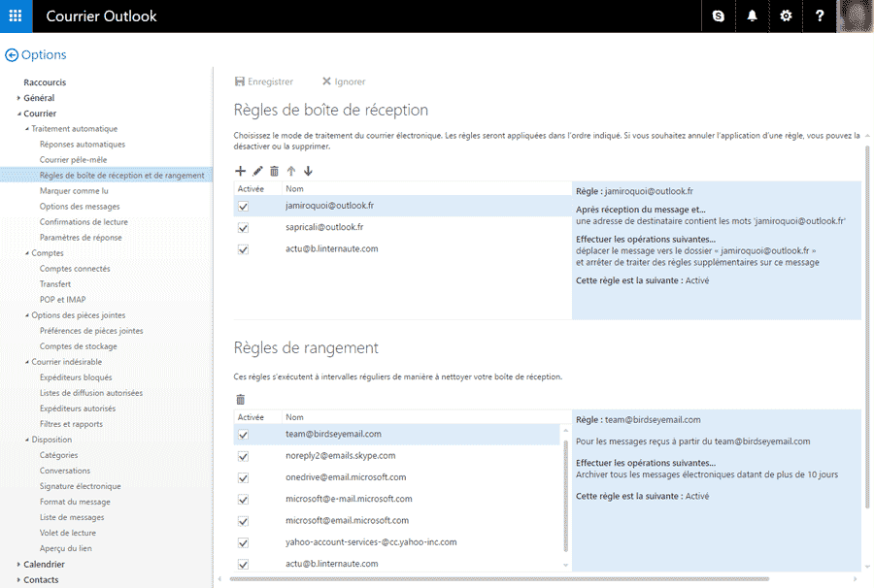The width and height of the screenshot is (874, 588).
Task: Collapse the Courrier indésirable group
Action: click(27, 362)
